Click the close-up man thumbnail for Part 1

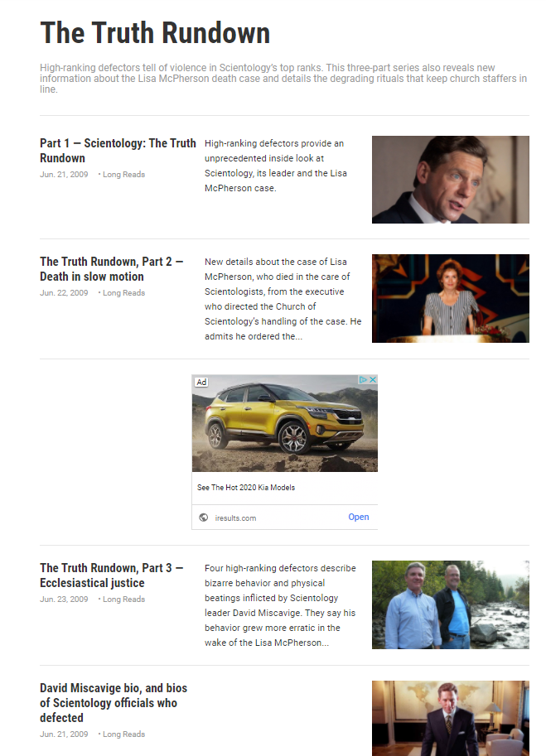(x=451, y=180)
